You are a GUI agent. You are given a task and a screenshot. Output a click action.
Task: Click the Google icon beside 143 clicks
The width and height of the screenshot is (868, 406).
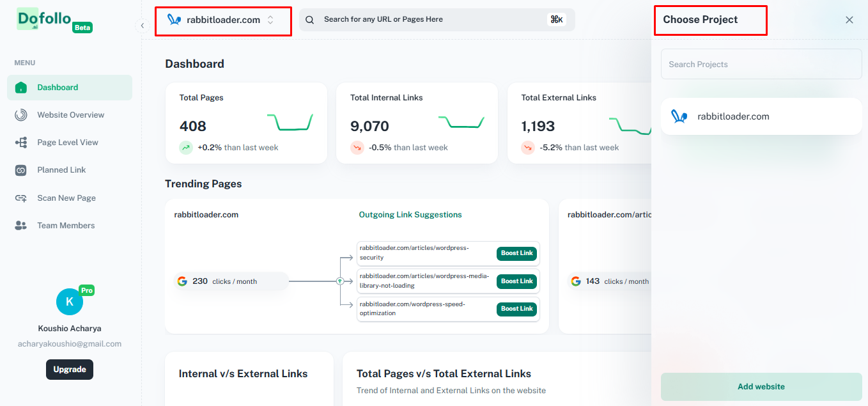(576, 281)
